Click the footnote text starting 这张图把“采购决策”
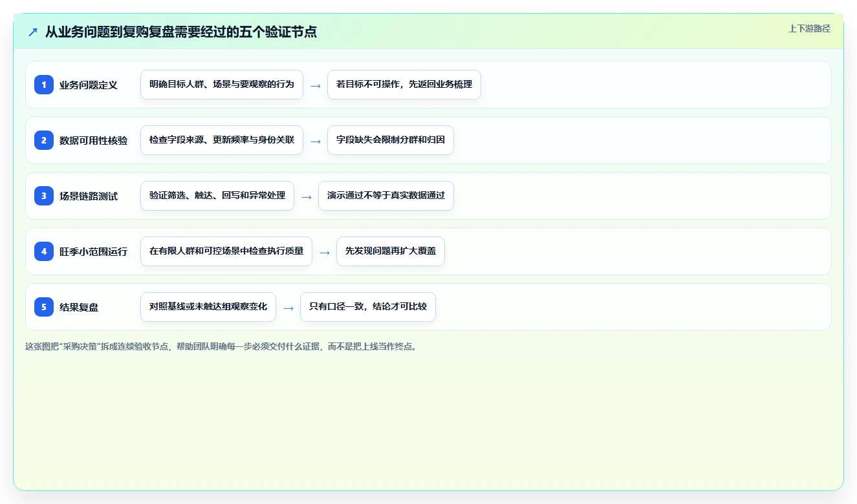 pyautogui.click(x=222, y=346)
